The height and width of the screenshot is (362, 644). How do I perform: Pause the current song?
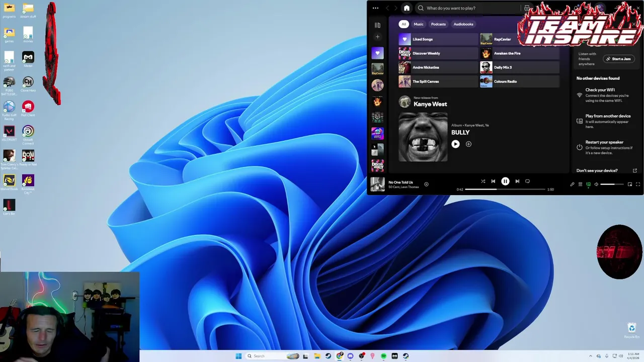pos(505,181)
